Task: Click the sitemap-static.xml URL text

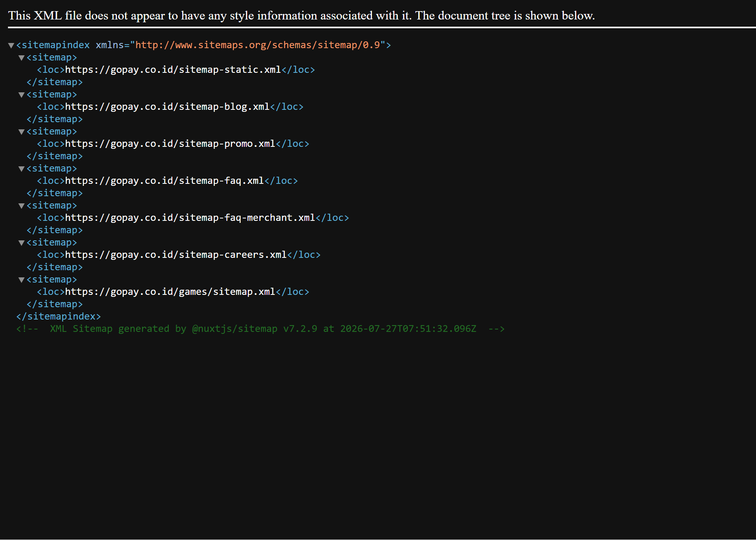Action: pos(173,70)
